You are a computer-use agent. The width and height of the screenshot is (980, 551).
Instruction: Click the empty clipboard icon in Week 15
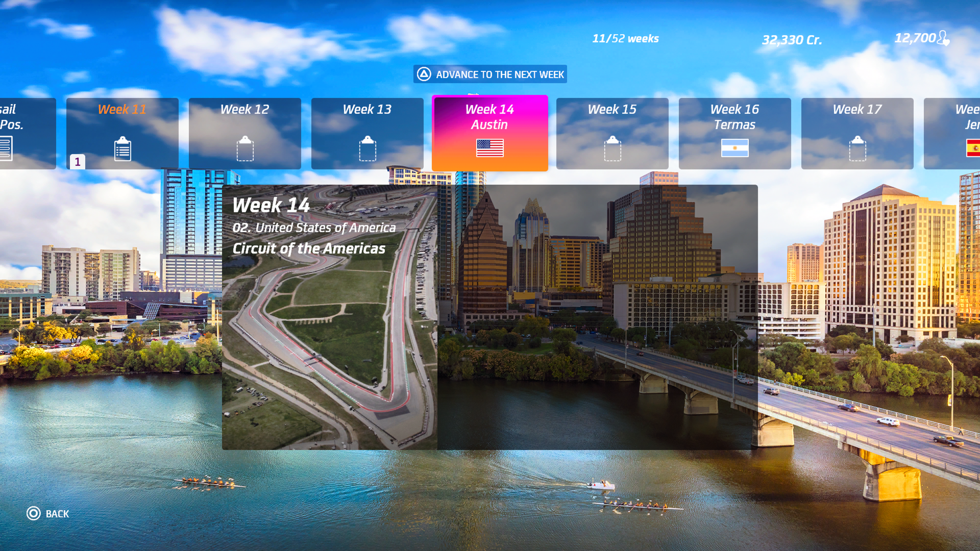click(x=612, y=149)
